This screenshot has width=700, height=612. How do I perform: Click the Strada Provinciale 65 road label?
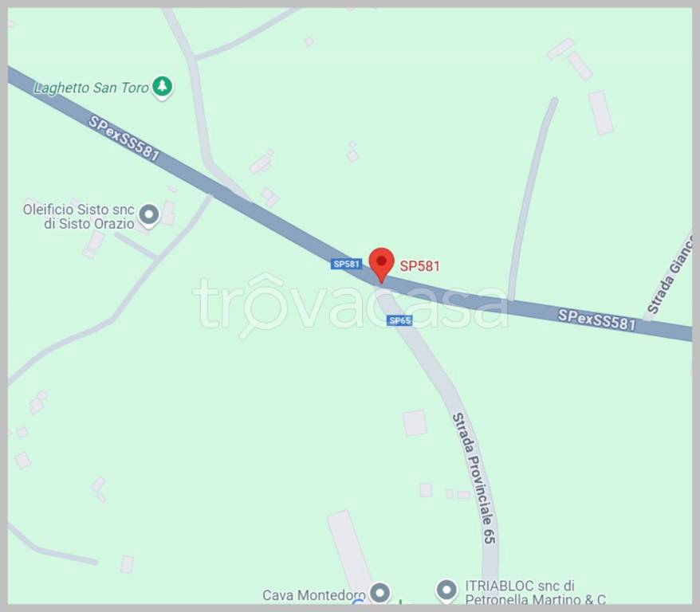point(474,478)
